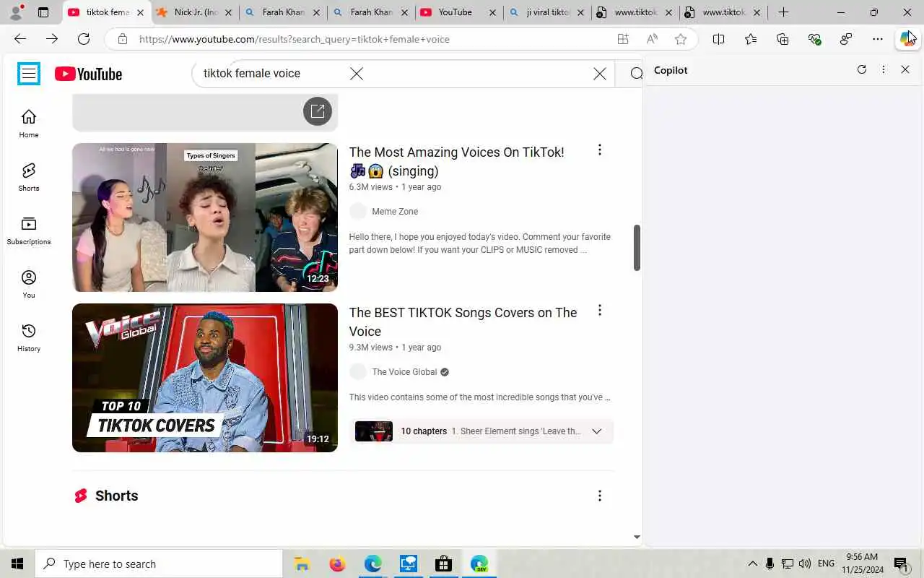924x578 pixels.
Task: Switch to the first Farah Khan tab
Action: [x=283, y=12]
